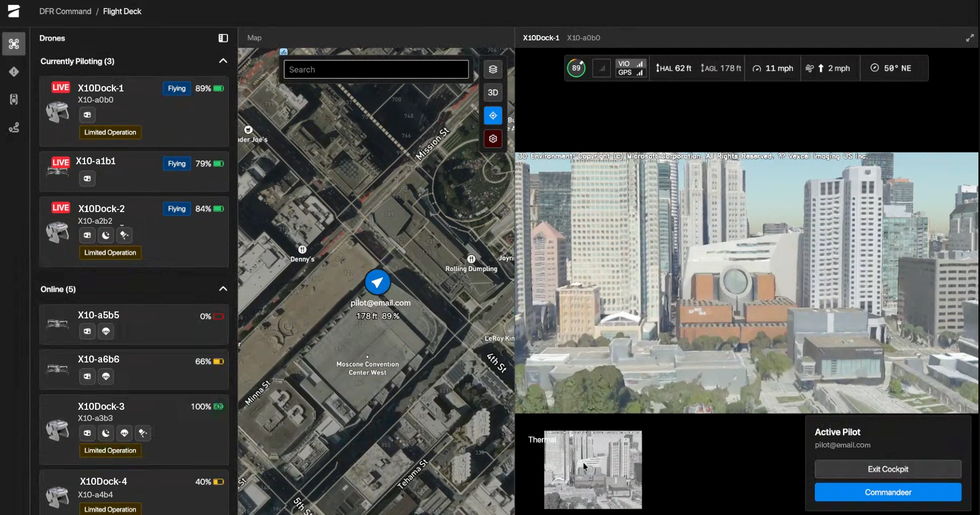This screenshot has height=515, width=980.
Task: Select the X10-a5b5 drone card name
Action: 99,315
